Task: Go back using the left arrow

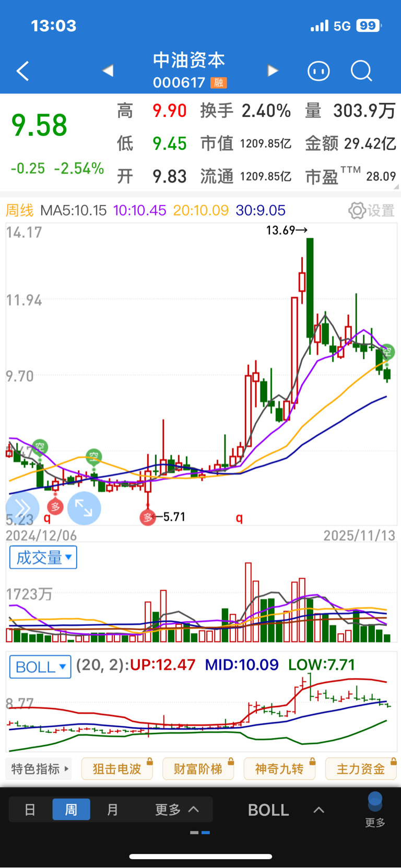Action: (22, 71)
